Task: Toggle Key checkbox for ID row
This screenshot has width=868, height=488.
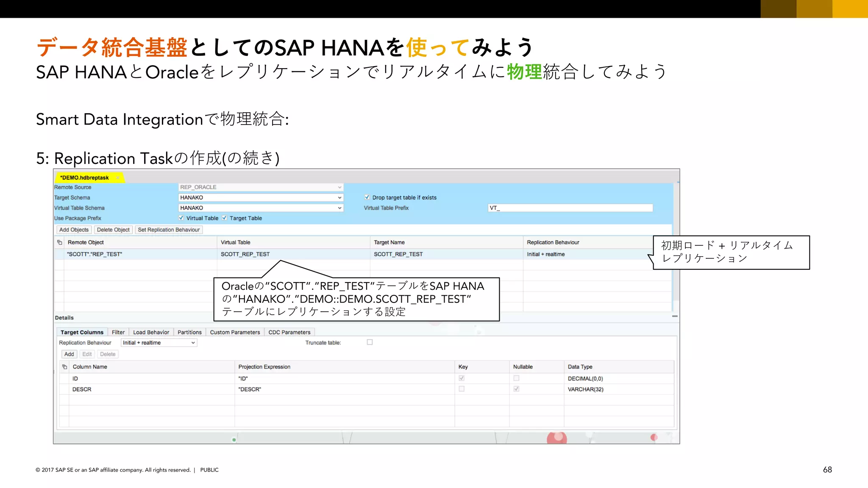Action: pyautogui.click(x=462, y=378)
